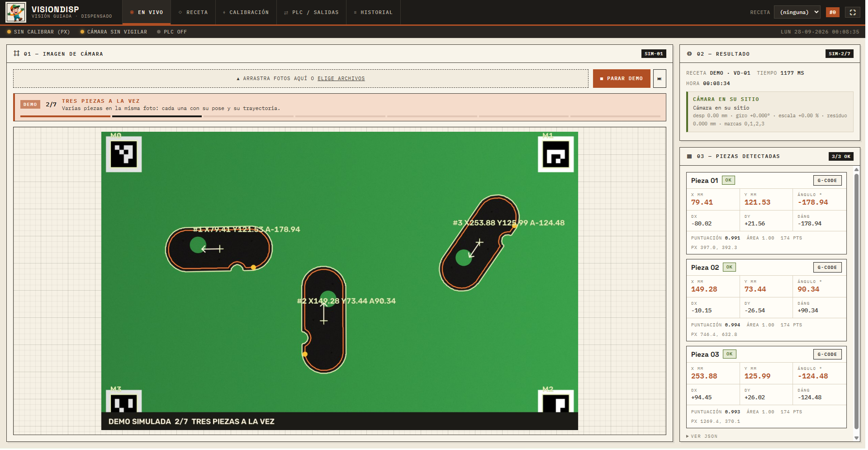Click the first demo progress segment

pos(65,116)
